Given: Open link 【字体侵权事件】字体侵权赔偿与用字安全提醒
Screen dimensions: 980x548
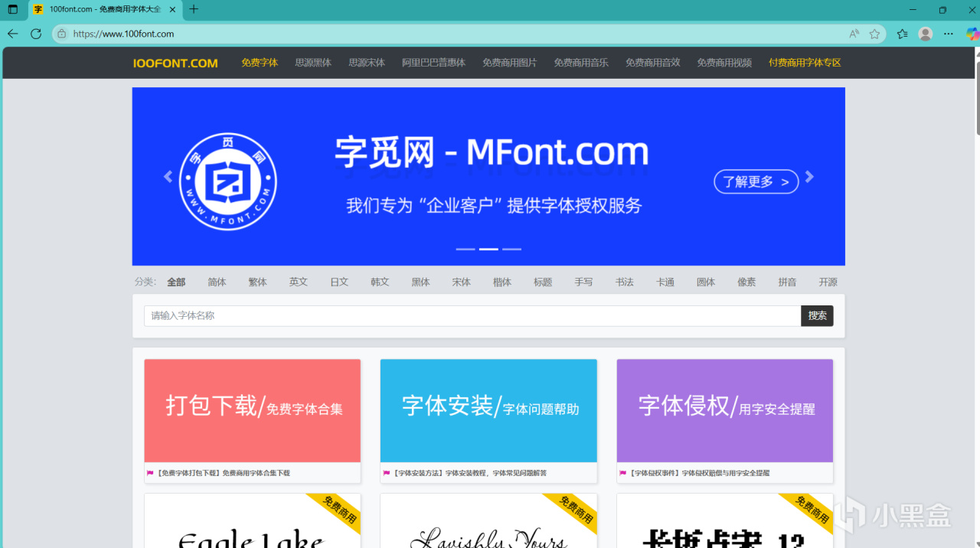Looking at the screenshot, I should coord(699,473).
